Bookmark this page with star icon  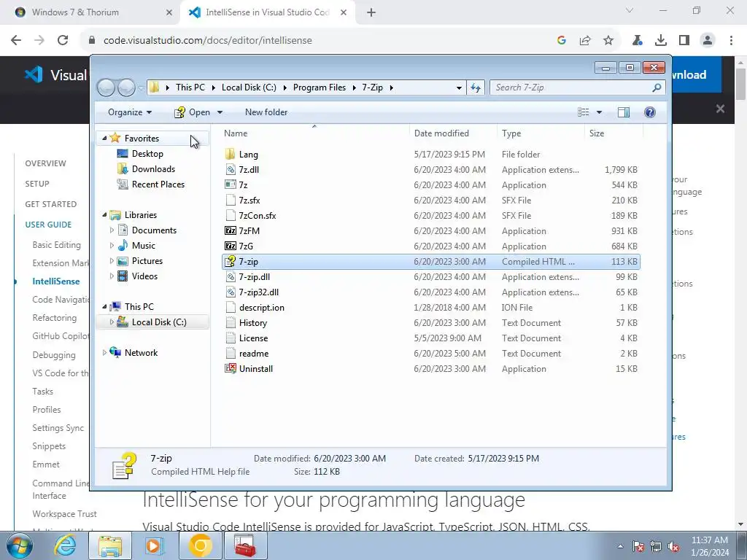608,41
